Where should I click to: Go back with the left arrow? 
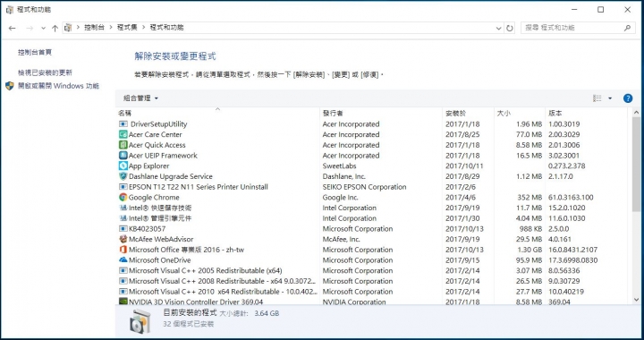(13, 28)
